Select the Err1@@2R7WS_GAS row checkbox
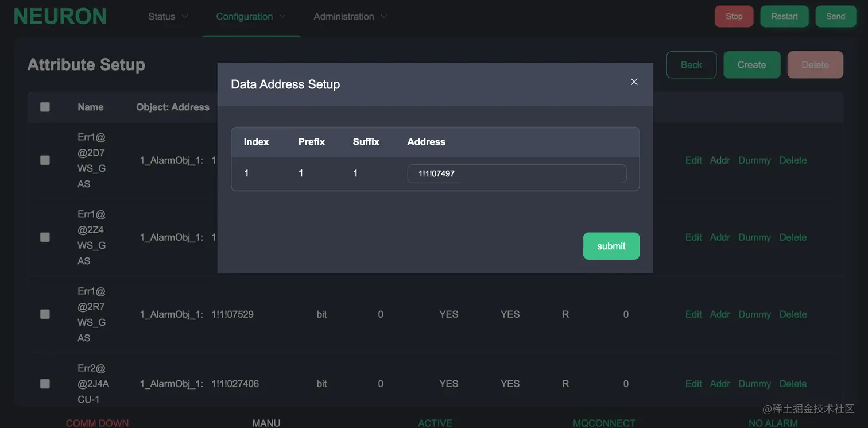868x428 pixels. 45,314
